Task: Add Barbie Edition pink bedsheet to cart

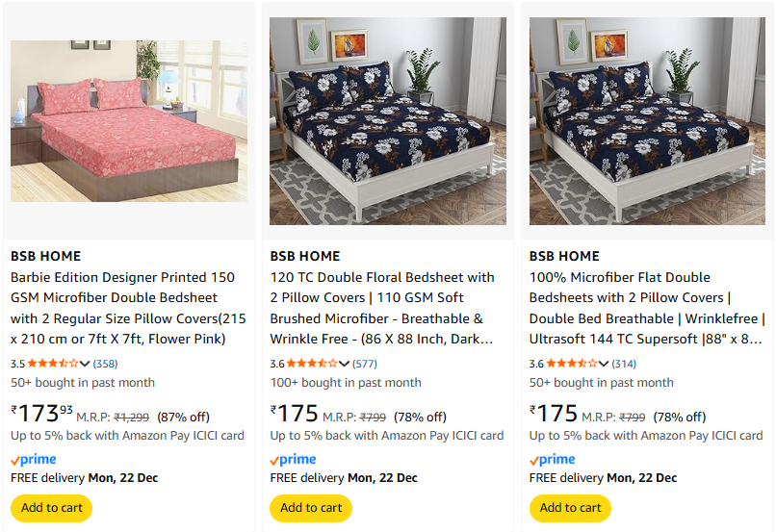Action: pyautogui.click(x=52, y=508)
